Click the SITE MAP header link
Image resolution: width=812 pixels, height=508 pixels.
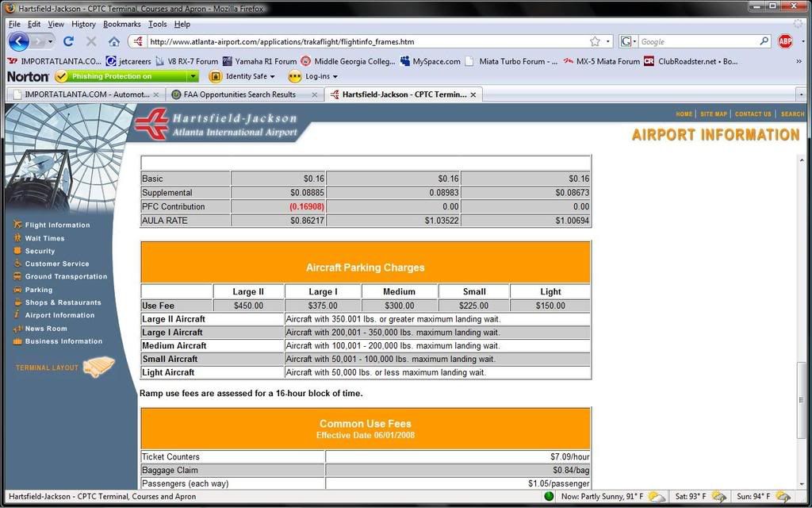point(713,114)
